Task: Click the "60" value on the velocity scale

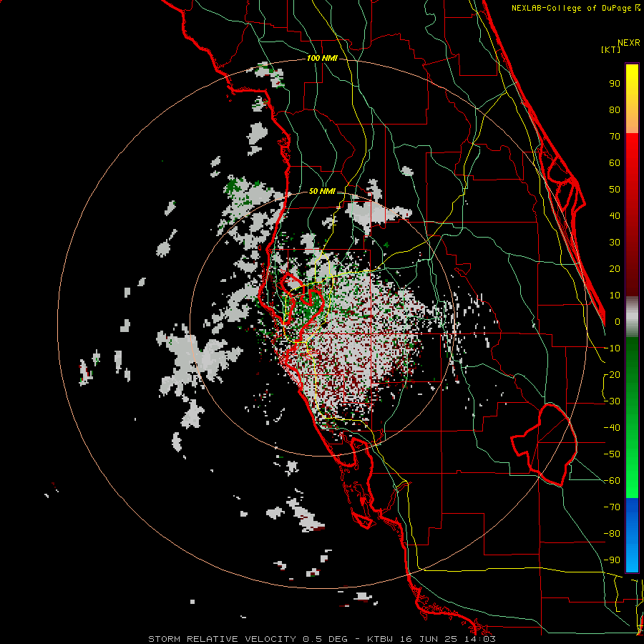Action: coord(615,162)
